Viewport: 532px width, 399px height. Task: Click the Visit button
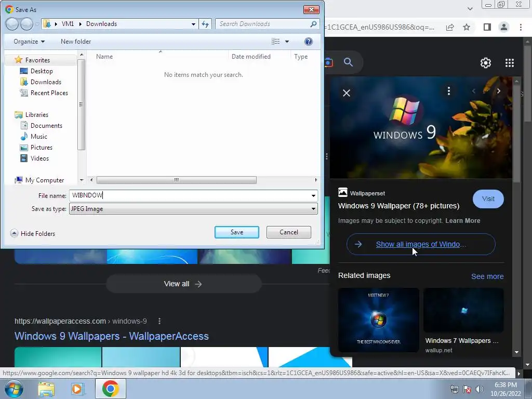pyautogui.click(x=488, y=199)
